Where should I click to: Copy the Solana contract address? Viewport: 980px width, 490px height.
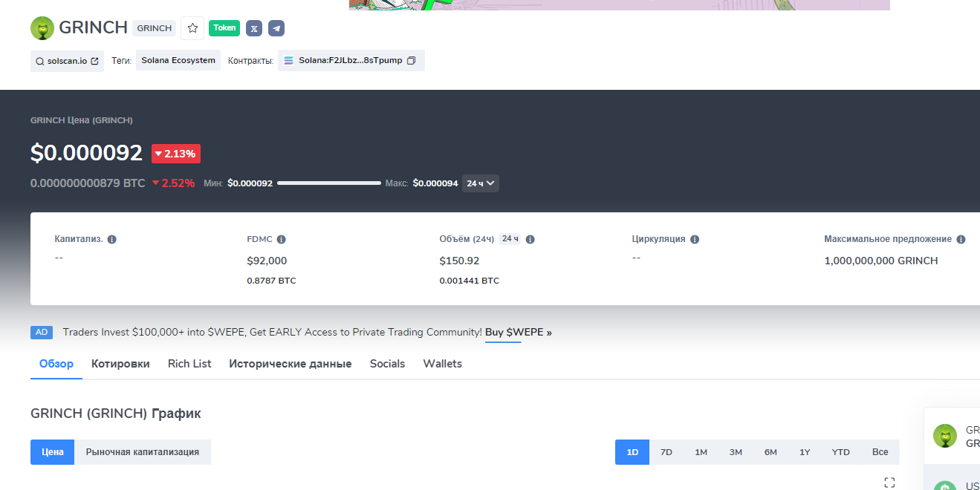(x=411, y=61)
